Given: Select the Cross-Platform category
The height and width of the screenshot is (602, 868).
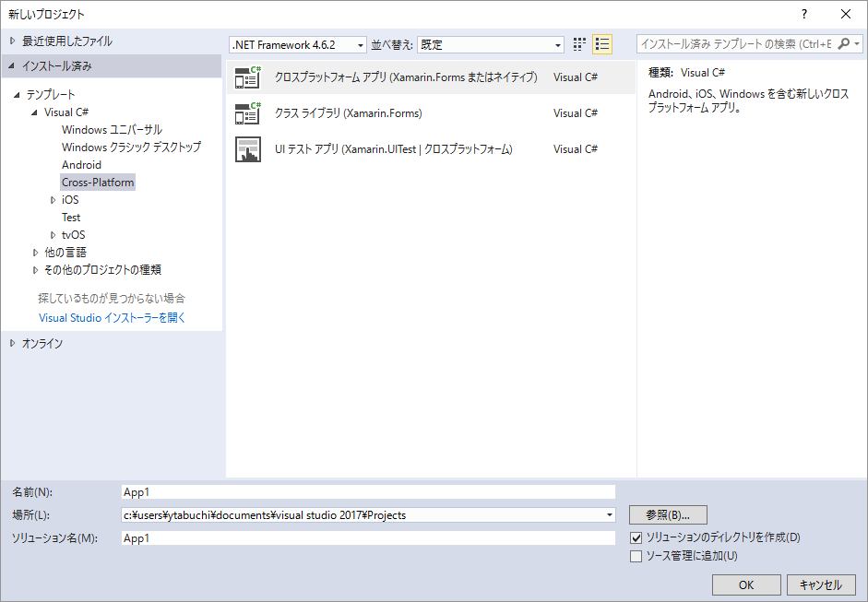Looking at the screenshot, I should 98,182.
